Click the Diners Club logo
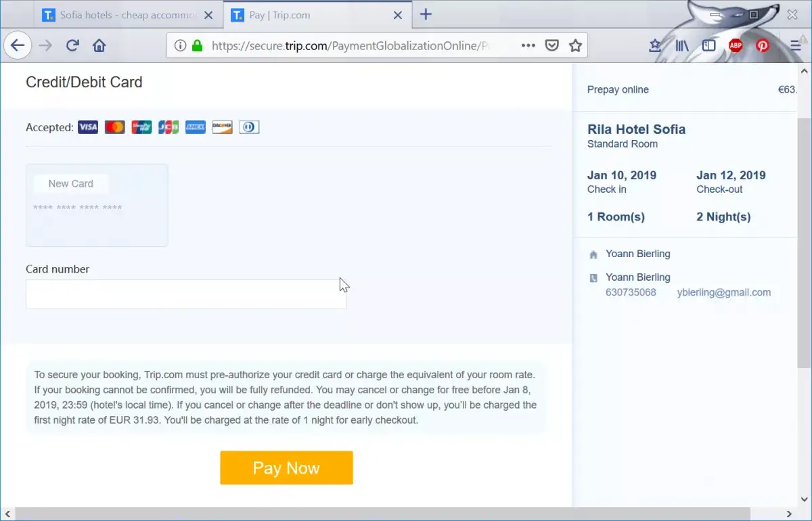Viewport: 812px width, 521px height. [249, 127]
